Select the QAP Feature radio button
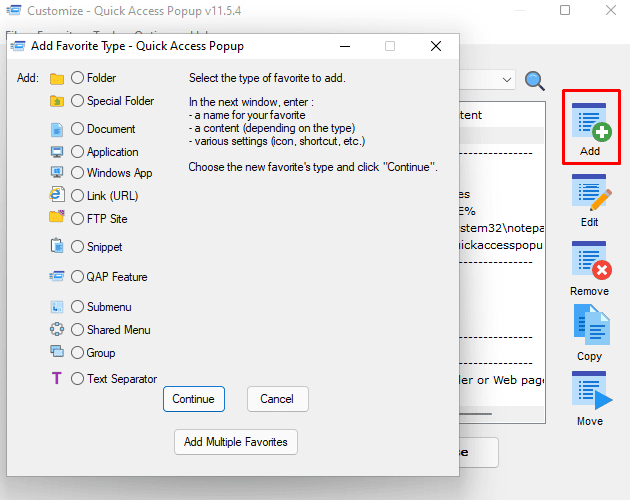630x500 pixels. [77, 277]
